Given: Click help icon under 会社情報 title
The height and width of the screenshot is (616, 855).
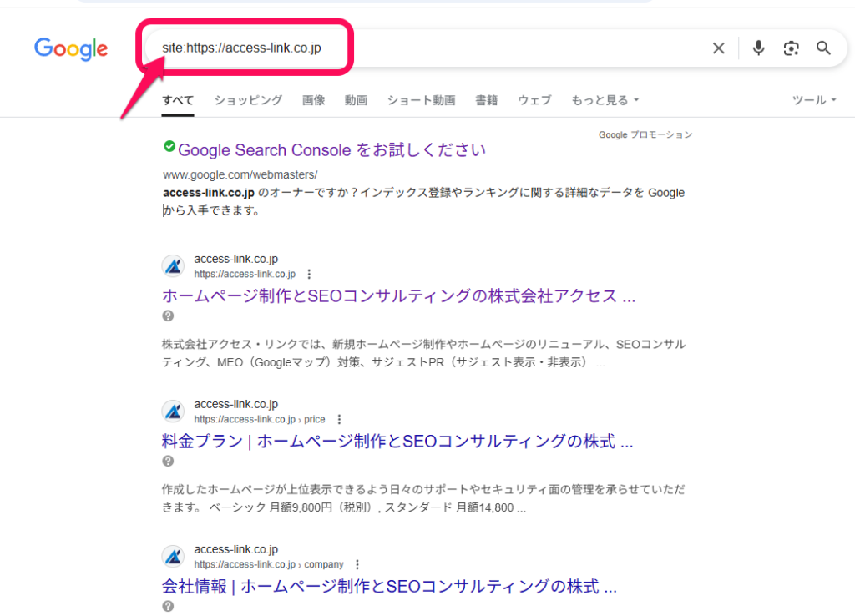Looking at the screenshot, I should click(168, 606).
